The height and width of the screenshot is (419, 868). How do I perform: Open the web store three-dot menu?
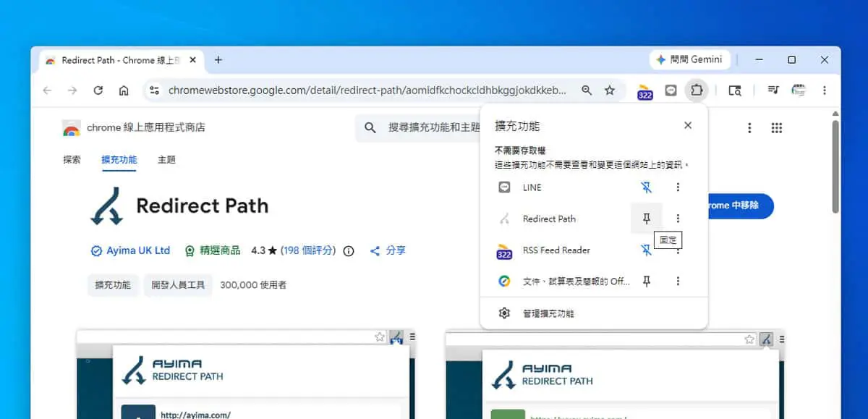pyautogui.click(x=749, y=128)
